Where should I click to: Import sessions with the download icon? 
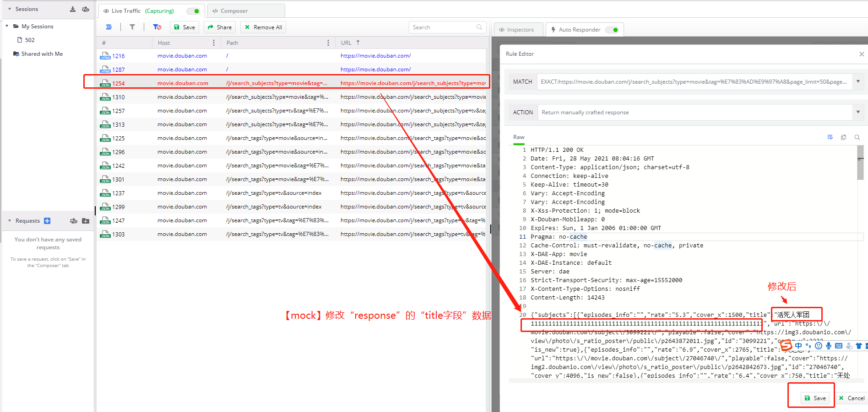(x=73, y=9)
